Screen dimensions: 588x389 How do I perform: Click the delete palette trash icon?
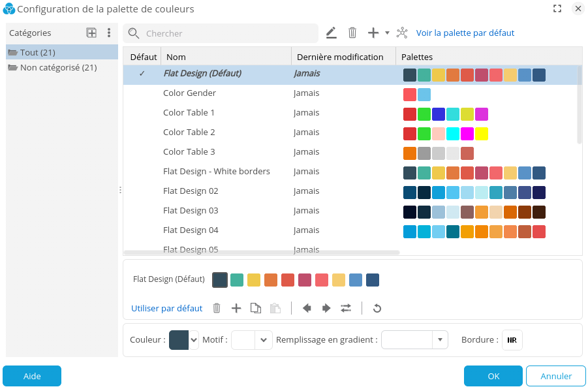pos(352,33)
